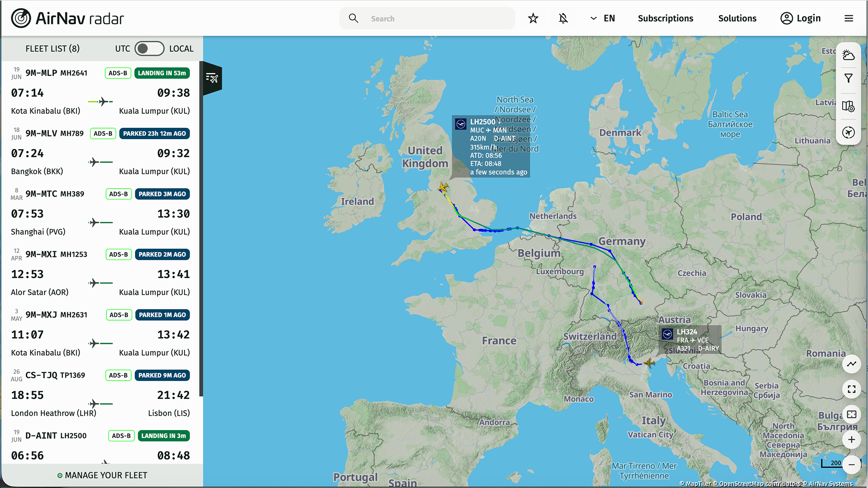Select the LH324 aircraft near Venice
This screenshot has height=488, width=868.
649,362
